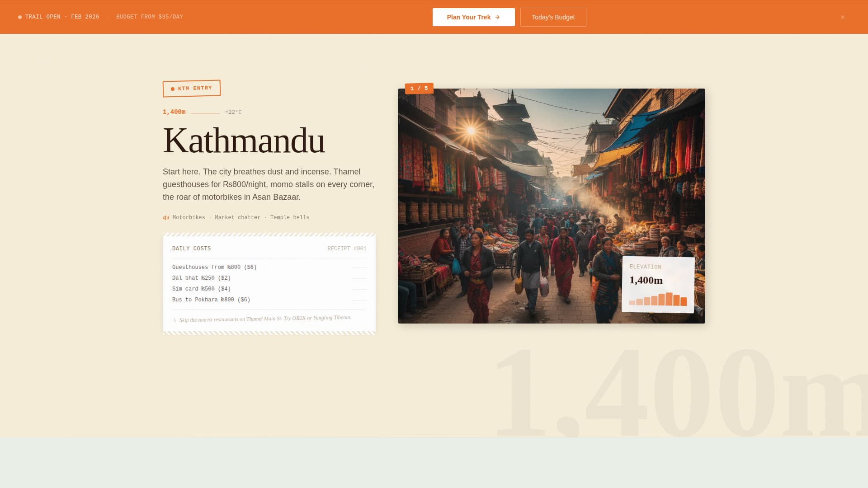
Task: Click the footnote arrow beside the restaurant tip
Action: coord(174,319)
